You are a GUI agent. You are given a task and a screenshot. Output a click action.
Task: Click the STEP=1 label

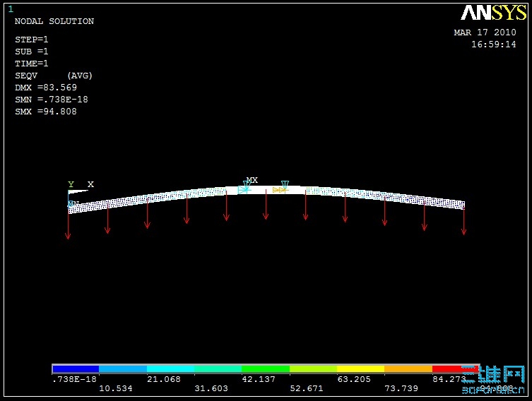tap(32, 40)
